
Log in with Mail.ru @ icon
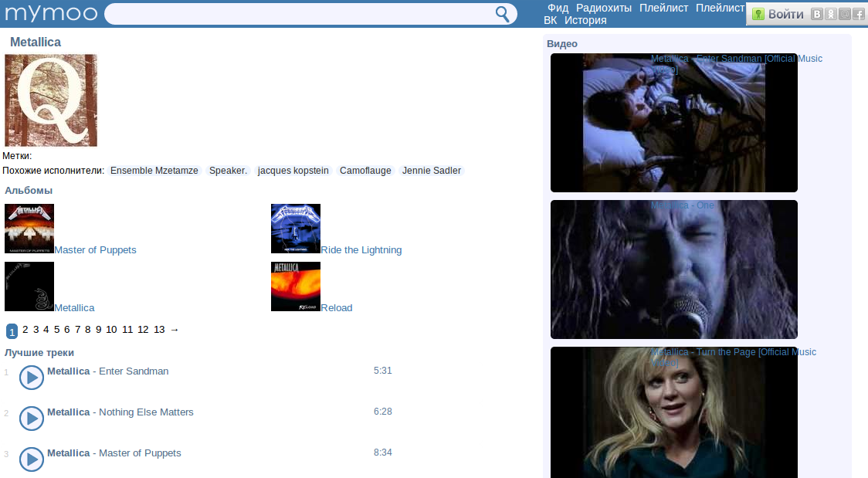pyautogui.click(x=845, y=15)
